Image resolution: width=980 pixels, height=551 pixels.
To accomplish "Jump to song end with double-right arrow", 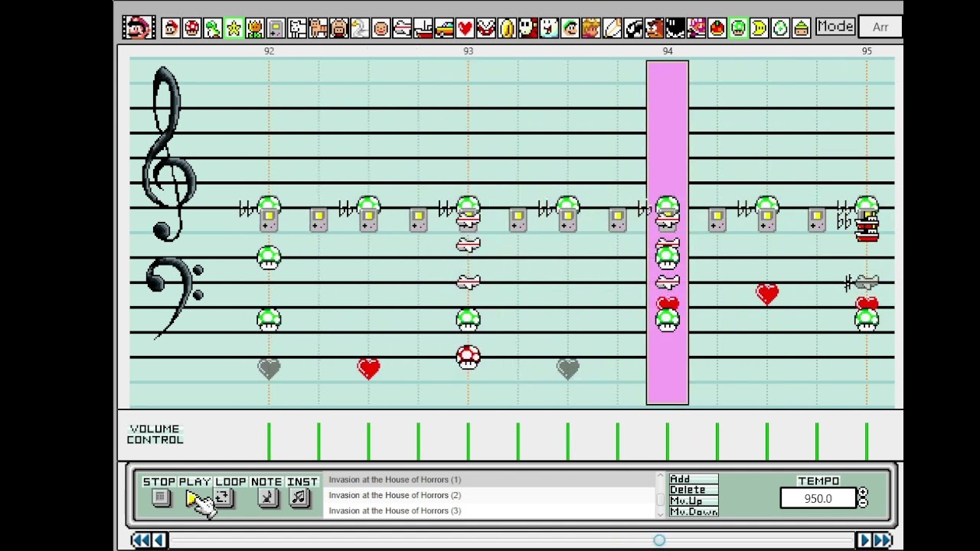I will (x=883, y=540).
